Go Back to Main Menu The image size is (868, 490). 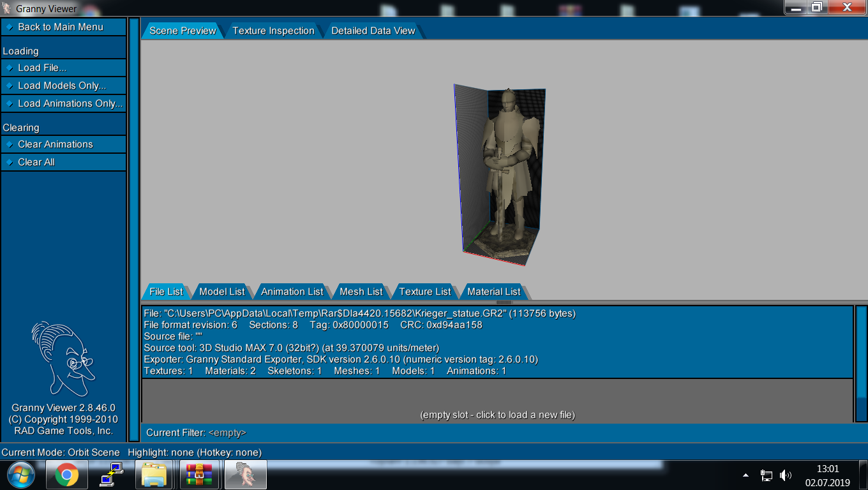64,27
